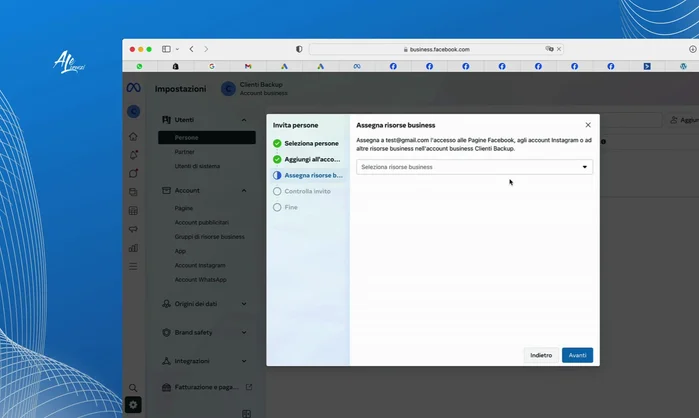Click the Avanti button
The width and height of the screenshot is (699, 418).
tap(577, 355)
